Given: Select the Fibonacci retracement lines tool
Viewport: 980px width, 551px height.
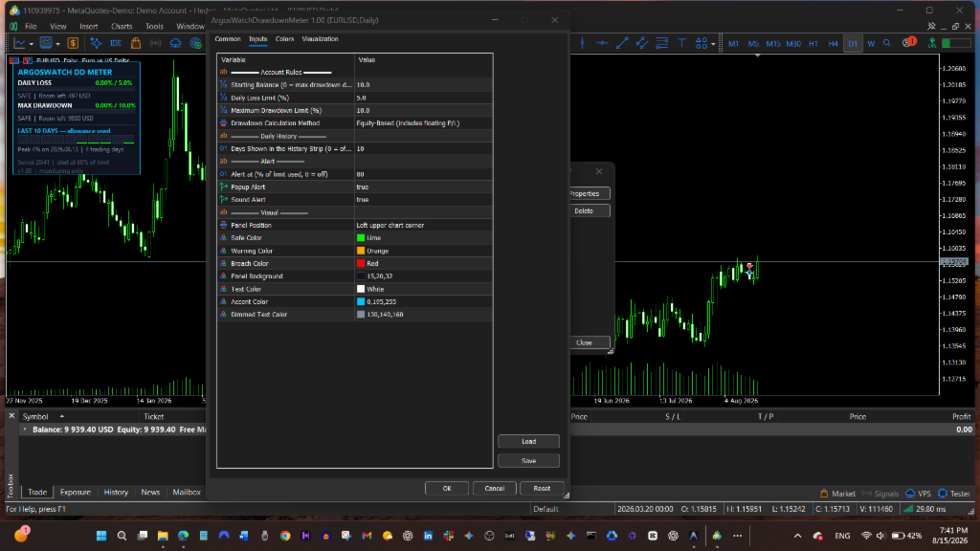Looking at the screenshot, I should pos(662,43).
